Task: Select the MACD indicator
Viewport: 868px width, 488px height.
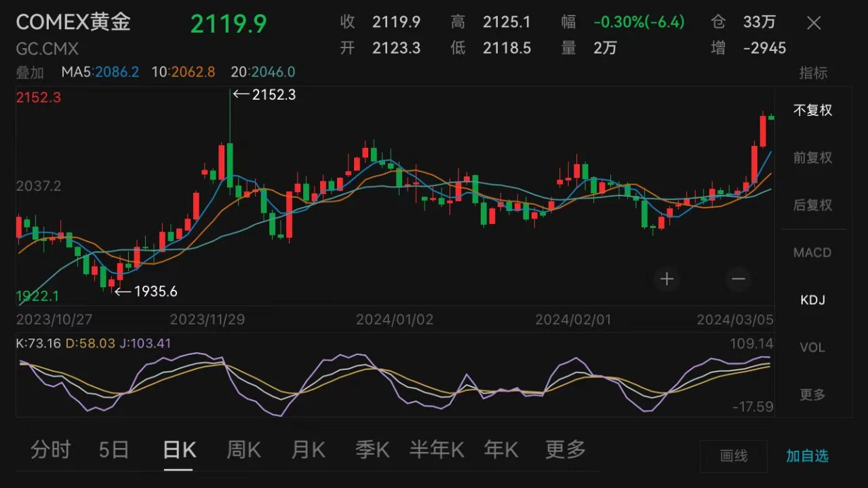Action: click(812, 252)
